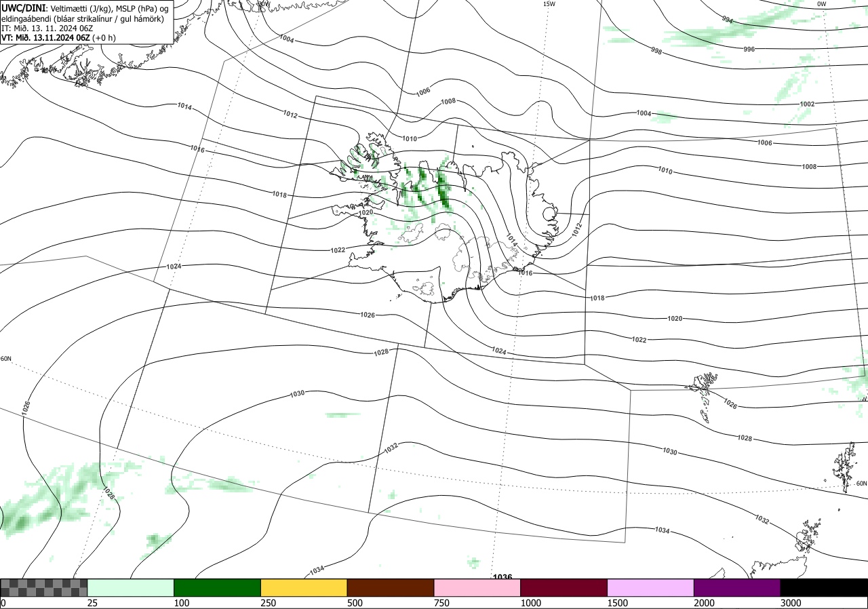The image size is (868, 609).
Task: Click the legend value '25'
Action: pyautogui.click(x=93, y=603)
